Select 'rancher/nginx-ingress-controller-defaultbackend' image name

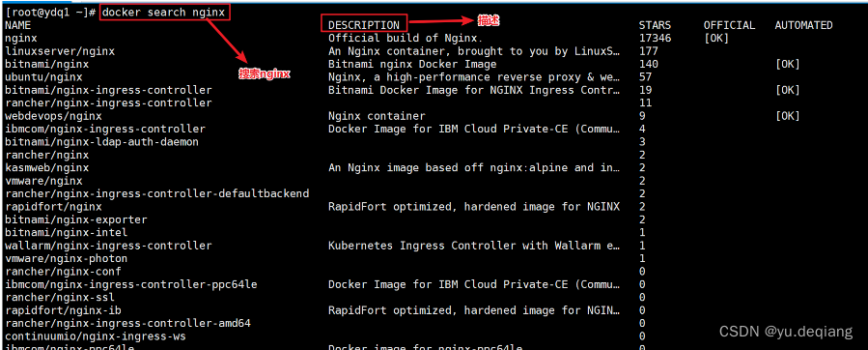point(156,193)
